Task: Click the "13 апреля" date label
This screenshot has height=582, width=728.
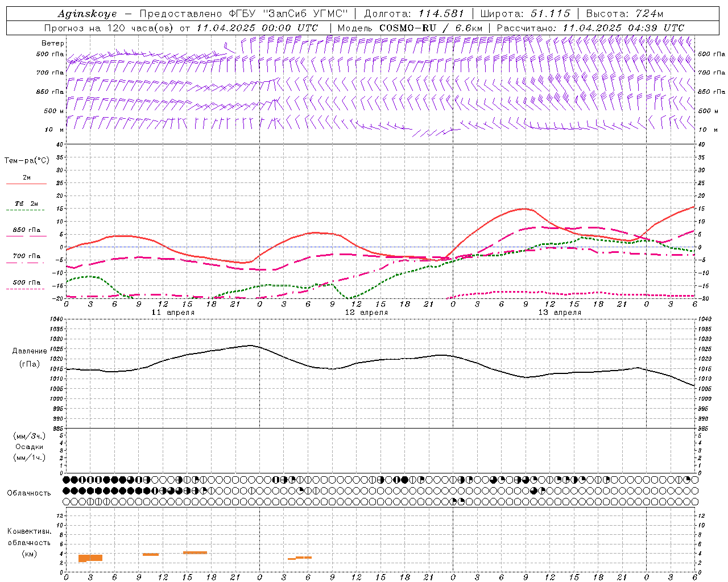Action: (x=560, y=313)
